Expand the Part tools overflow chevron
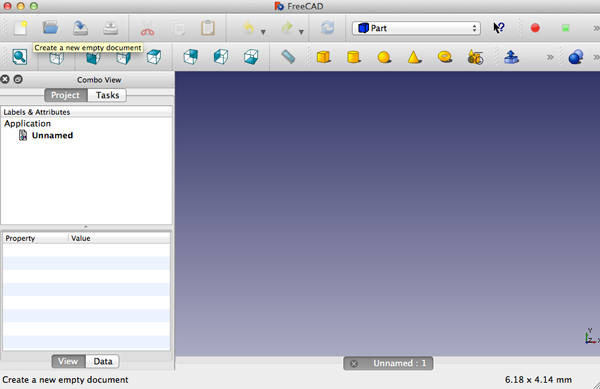 pos(550,57)
